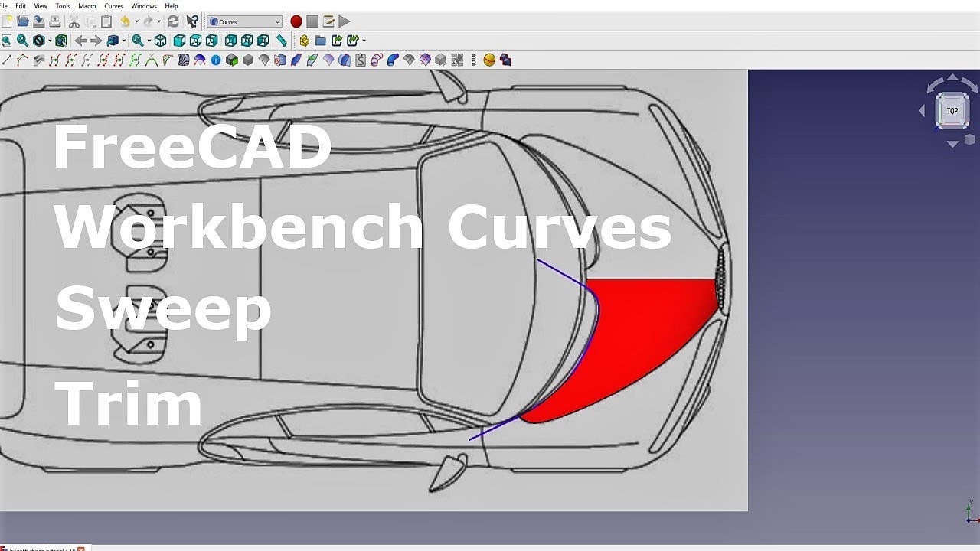This screenshot has width=980, height=551.
Task: Paste from the clipboard icon
Action: [x=107, y=21]
